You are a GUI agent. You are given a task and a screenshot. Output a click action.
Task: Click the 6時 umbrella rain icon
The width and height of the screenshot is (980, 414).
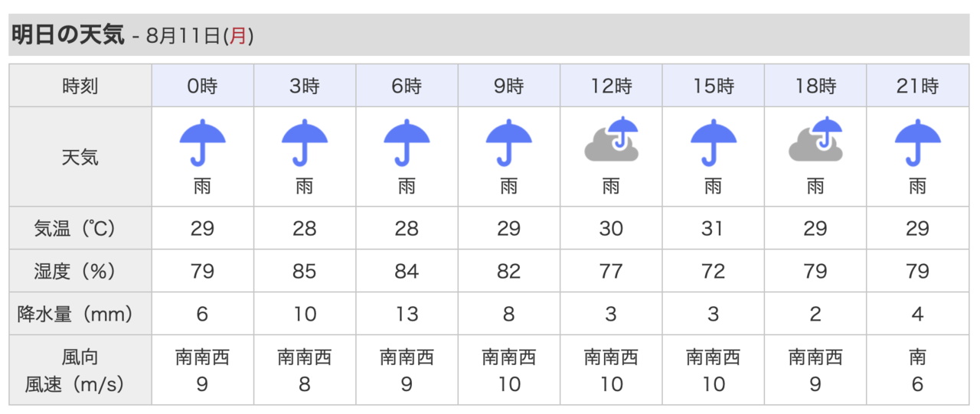[407, 143]
